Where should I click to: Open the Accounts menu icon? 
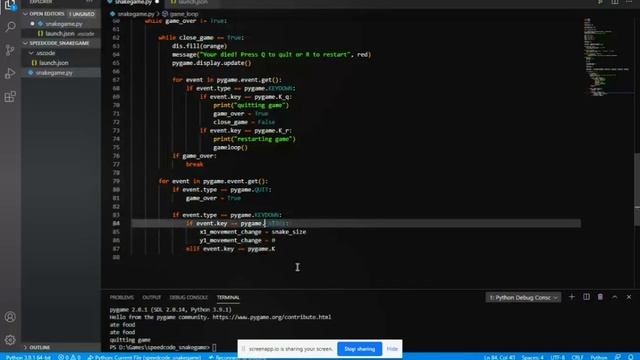point(10,317)
